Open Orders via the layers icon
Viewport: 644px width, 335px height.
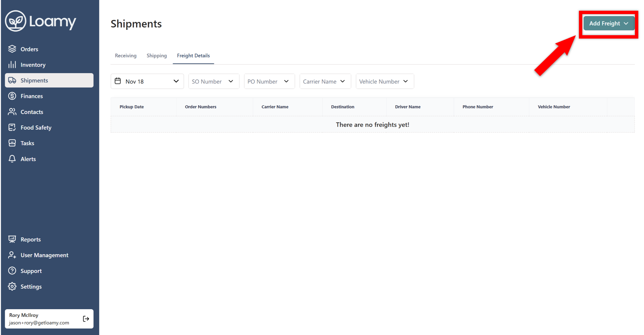point(12,49)
